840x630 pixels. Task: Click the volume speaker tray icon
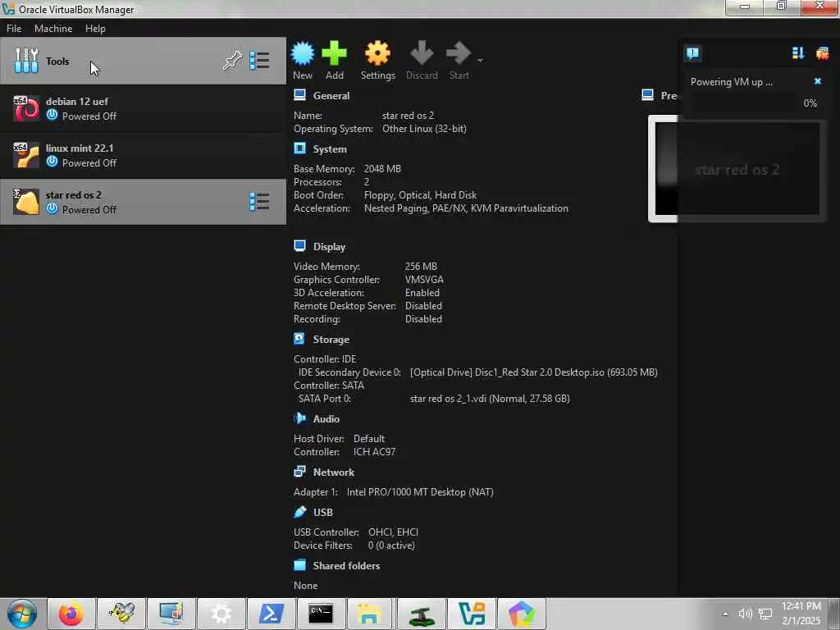tap(745, 614)
